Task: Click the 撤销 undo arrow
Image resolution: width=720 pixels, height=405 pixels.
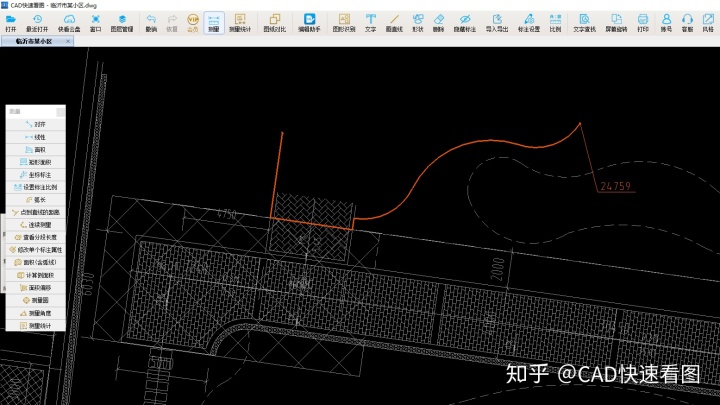Action: (x=151, y=22)
